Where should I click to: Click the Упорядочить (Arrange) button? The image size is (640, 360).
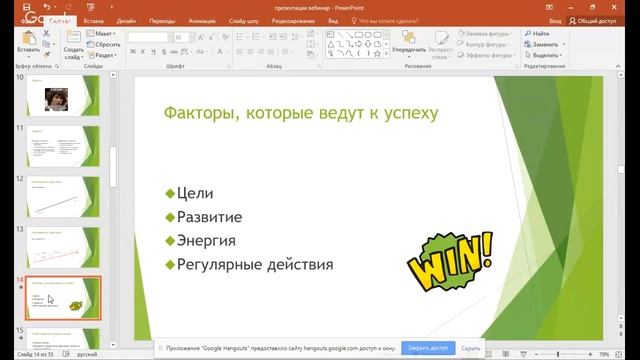pos(409,44)
